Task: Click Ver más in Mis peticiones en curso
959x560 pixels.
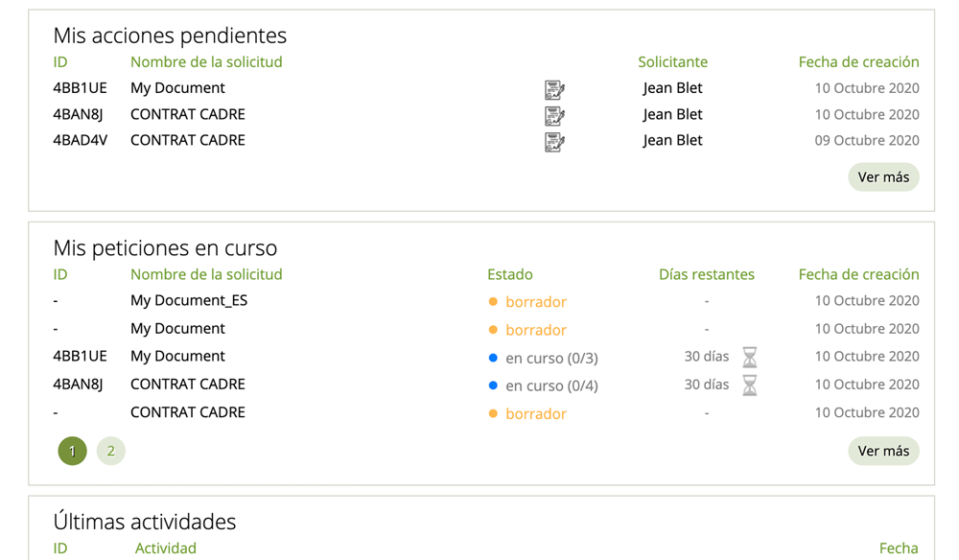Action: pyautogui.click(x=883, y=451)
